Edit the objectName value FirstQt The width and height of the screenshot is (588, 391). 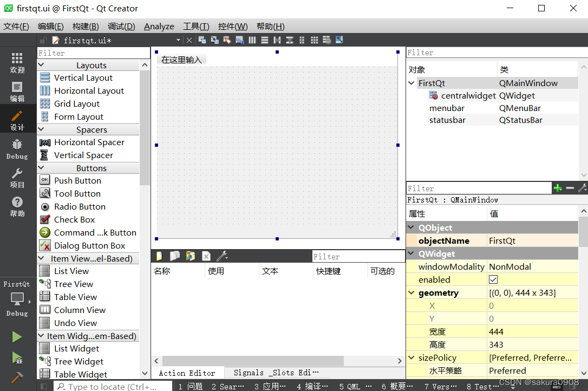tap(532, 240)
